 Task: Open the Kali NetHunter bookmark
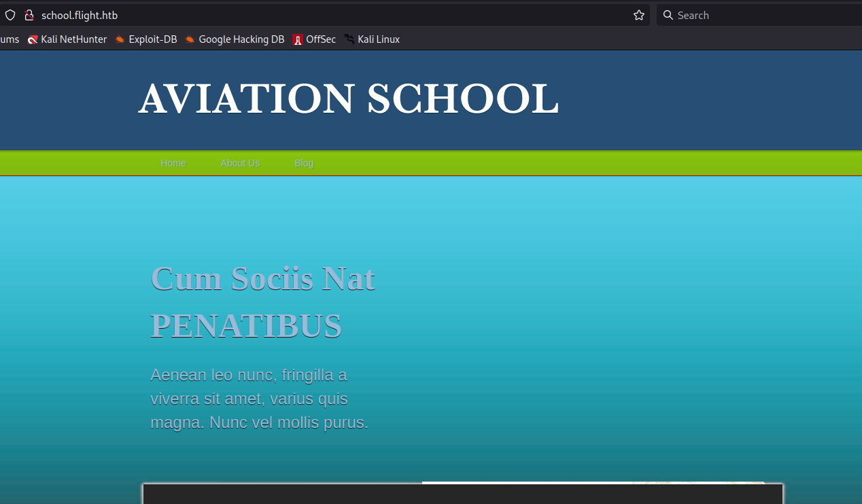coord(67,39)
